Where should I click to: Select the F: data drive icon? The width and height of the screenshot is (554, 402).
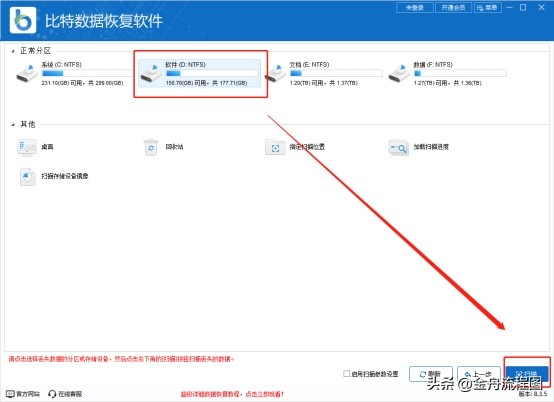point(399,73)
